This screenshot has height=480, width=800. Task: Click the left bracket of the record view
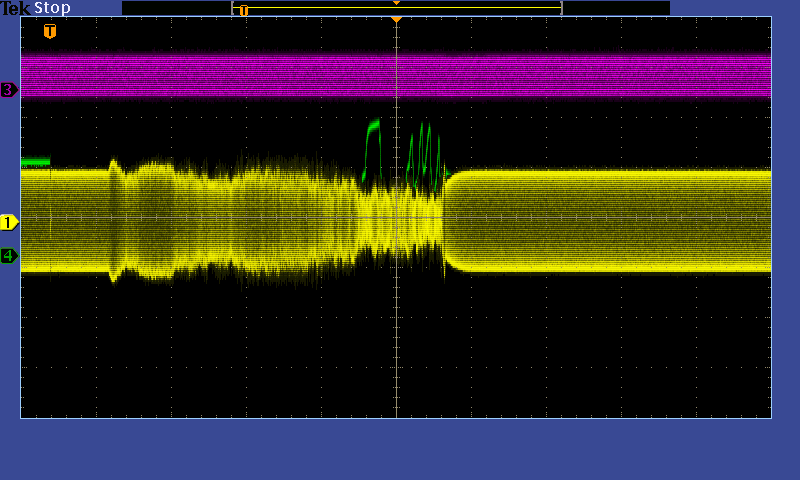pyautogui.click(x=233, y=8)
